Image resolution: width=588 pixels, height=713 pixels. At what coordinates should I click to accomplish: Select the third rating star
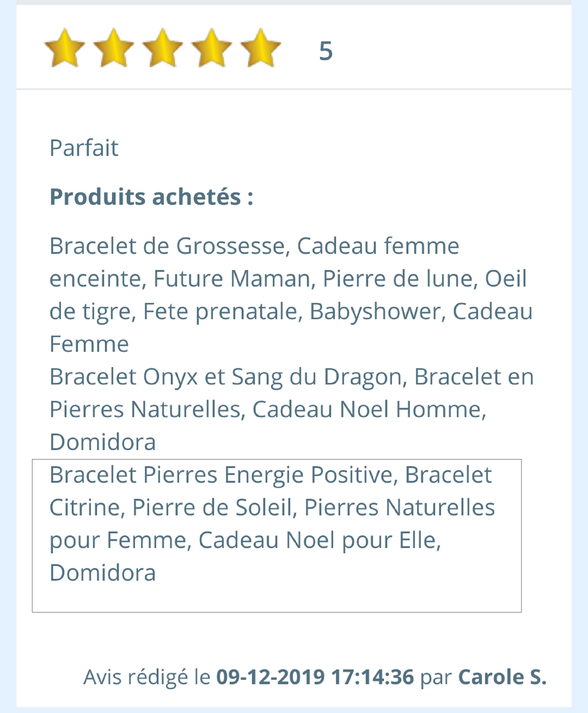pos(163,48)
